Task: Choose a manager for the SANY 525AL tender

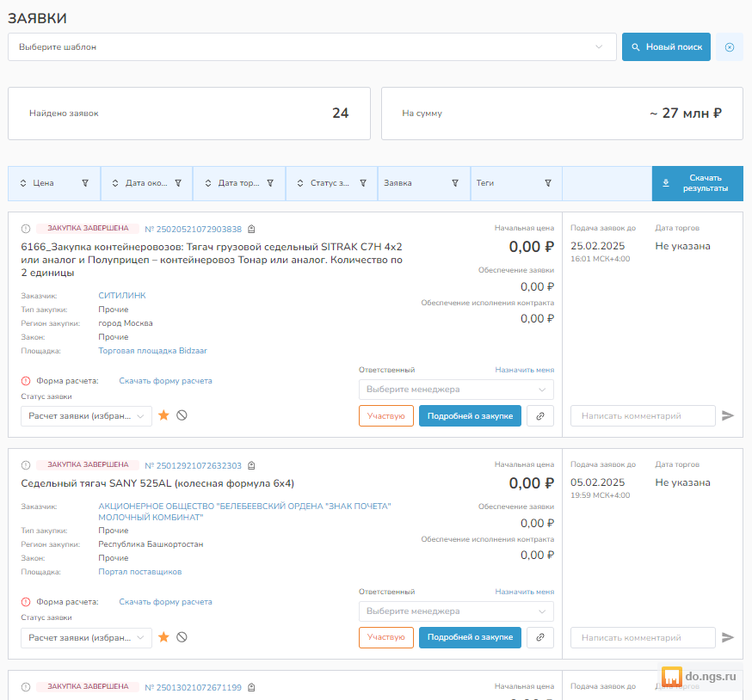Action: 456,611
